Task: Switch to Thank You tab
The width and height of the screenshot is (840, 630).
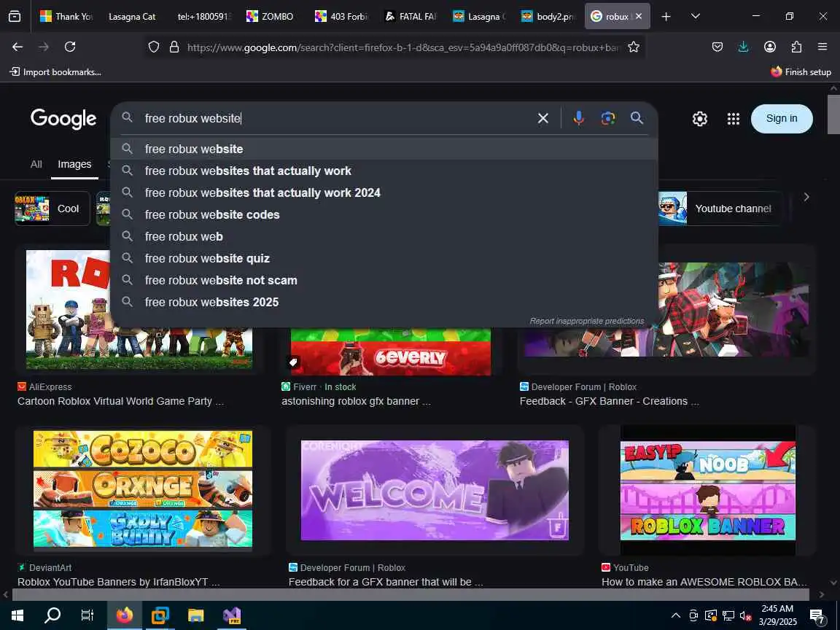Action: click(x=66, y=17)
